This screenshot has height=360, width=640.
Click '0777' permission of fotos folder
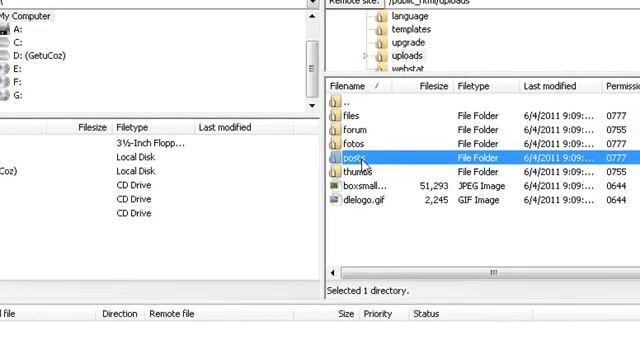[616, 144]
